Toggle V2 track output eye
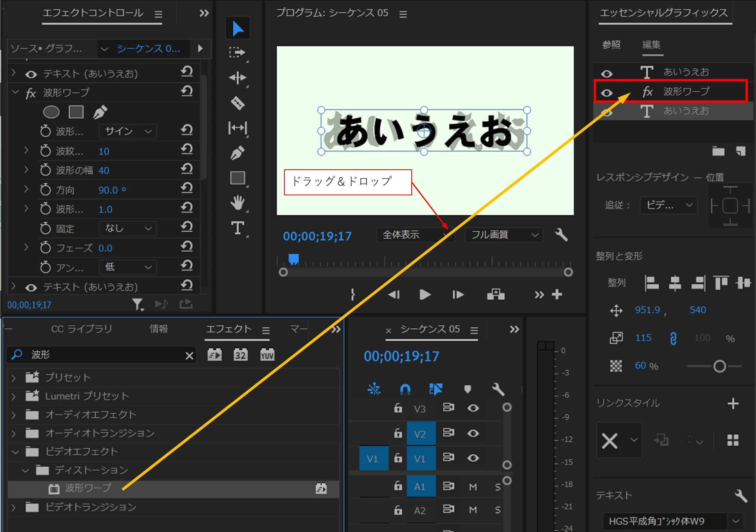 [x=473, y=433]
